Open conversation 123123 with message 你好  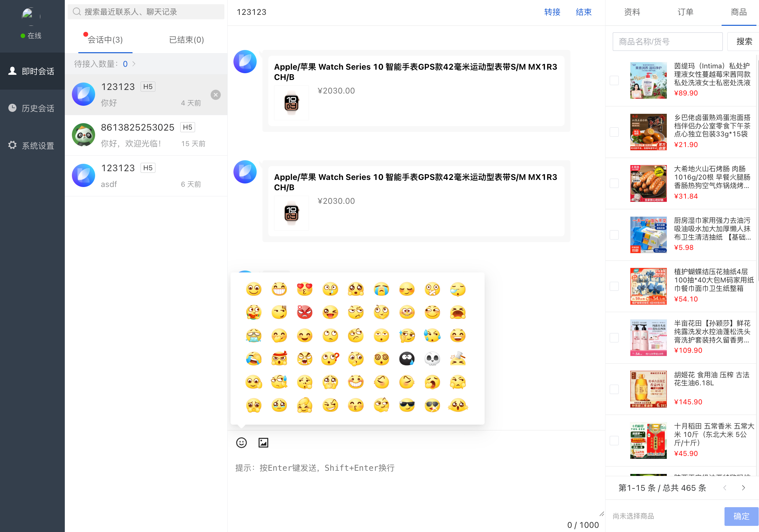146,94
